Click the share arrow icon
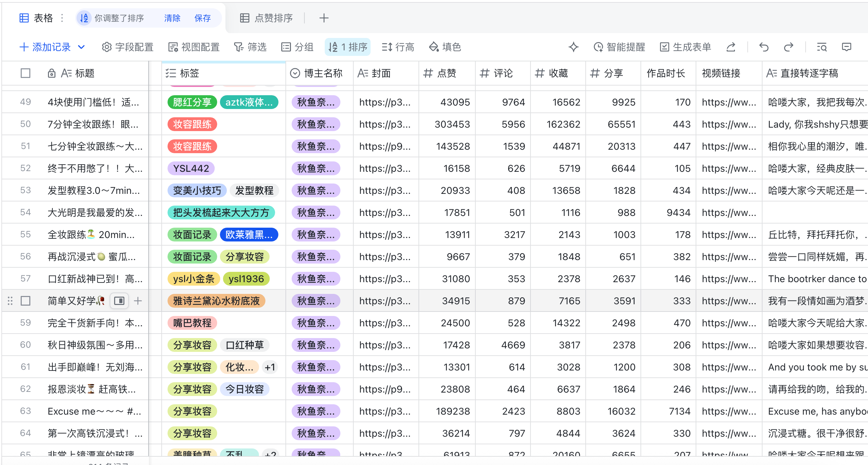Screen dimensions: 868x465 coord(731,47)
